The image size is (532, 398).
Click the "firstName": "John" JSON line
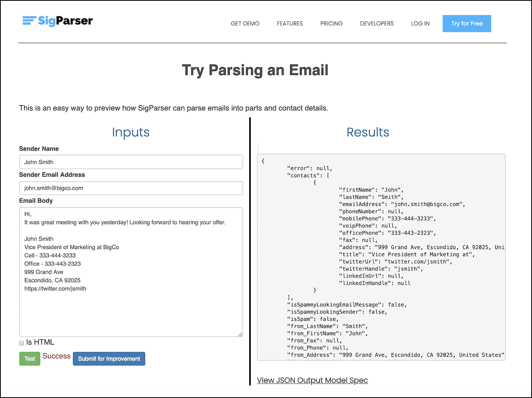(x=371, y=190)
